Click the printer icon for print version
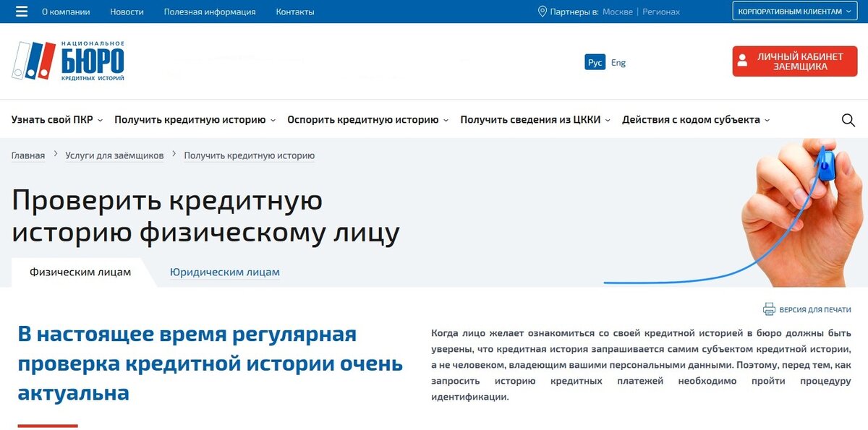868x430 pixels. [x=769, y=309]
